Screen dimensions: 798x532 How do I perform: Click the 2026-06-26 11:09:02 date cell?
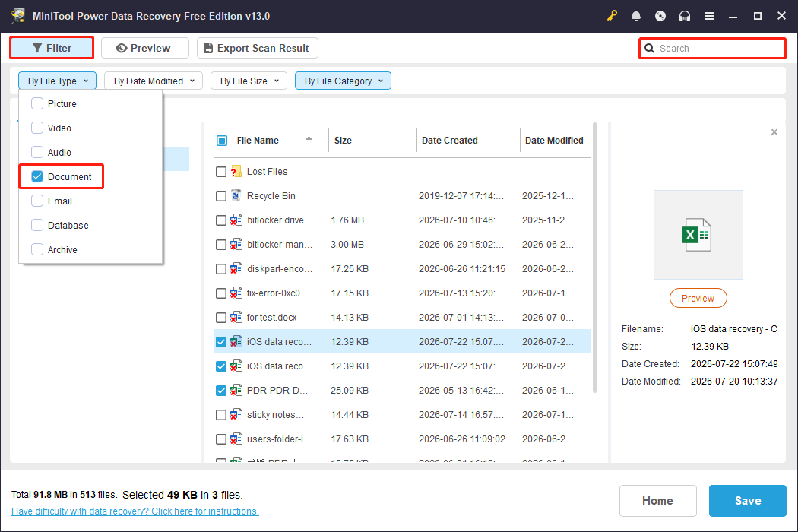pyautogui.click(x=462, y=439)
